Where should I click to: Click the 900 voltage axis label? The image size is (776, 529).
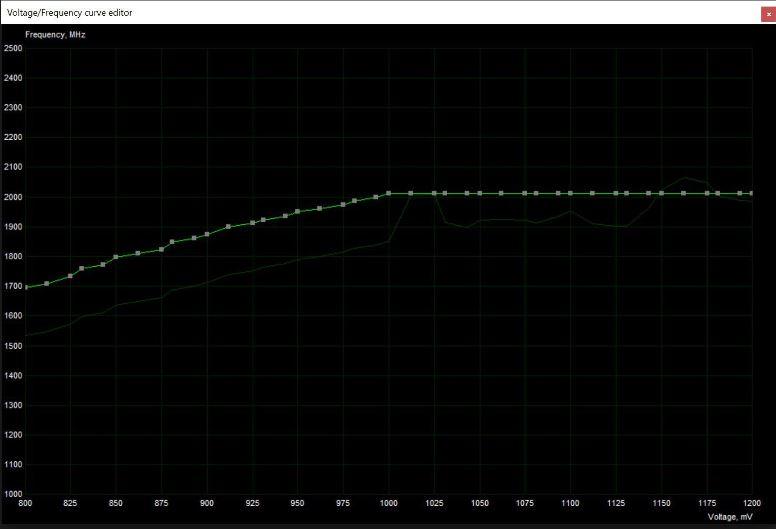206,503
